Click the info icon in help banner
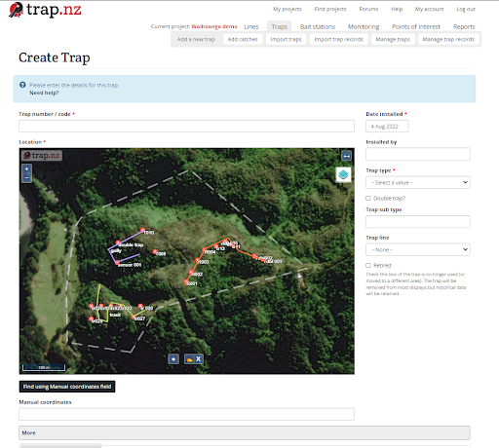Image resolution: width=499 pixels, height=448 pixels. tap(22, 85)
